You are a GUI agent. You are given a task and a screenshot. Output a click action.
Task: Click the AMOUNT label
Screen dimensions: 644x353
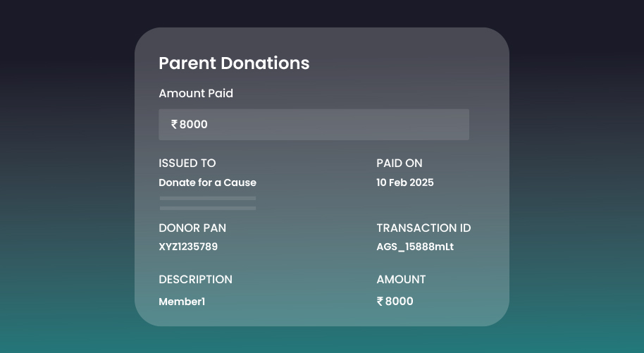pyautogui.click(x=401, y=280)
